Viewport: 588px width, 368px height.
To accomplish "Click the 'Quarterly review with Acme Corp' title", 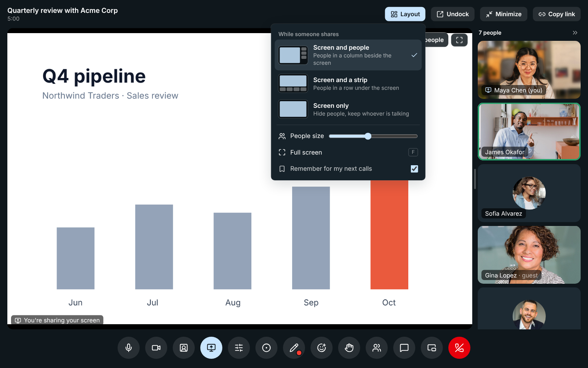I will coord(62,10).
